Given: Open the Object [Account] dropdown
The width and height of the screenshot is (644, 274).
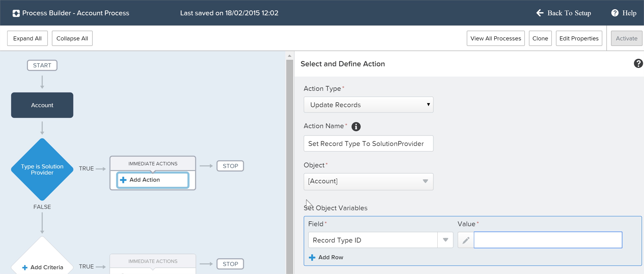Looking at the screenshot, I should (368, 181).
